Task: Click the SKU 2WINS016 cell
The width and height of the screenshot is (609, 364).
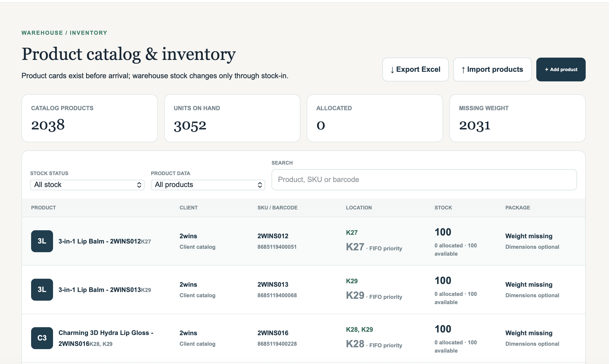Action: pyautogui.click(x=273, y=333)
